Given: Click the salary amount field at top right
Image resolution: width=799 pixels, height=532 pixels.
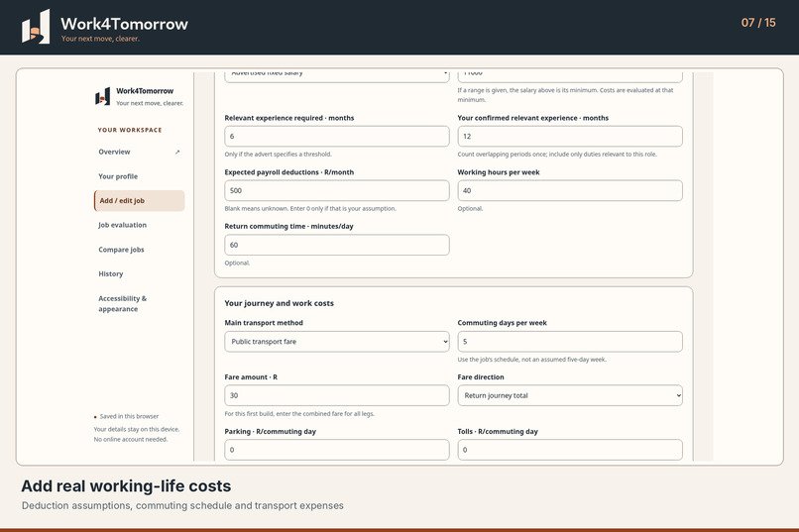Looking at the screenshot, I should point(570,75).
